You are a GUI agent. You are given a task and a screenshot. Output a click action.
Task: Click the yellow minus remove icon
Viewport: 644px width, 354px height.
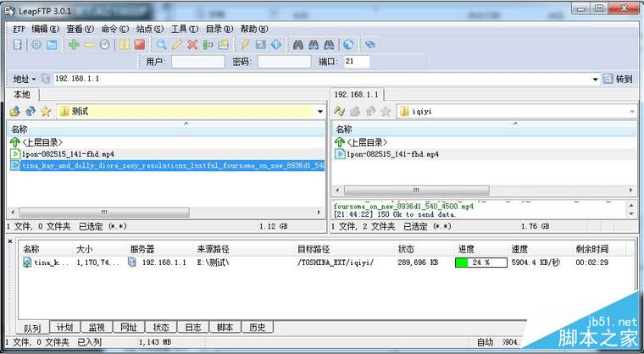coord(89,45)
